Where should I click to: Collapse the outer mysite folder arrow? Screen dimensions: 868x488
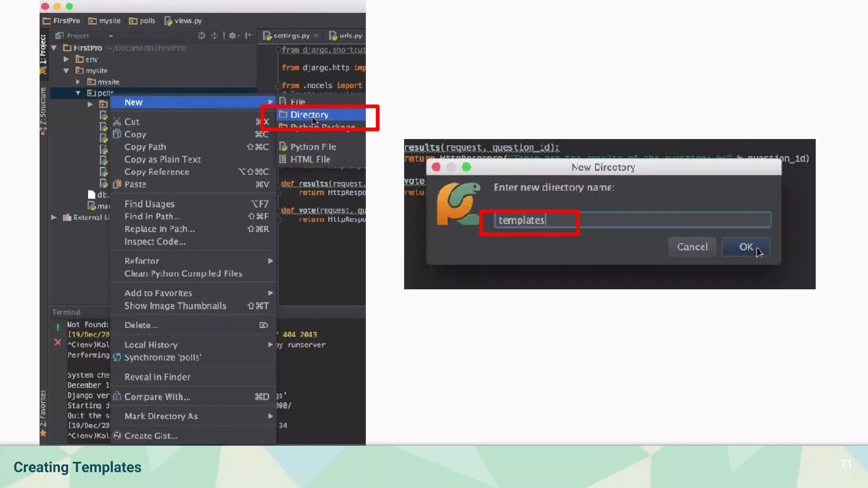66,71
